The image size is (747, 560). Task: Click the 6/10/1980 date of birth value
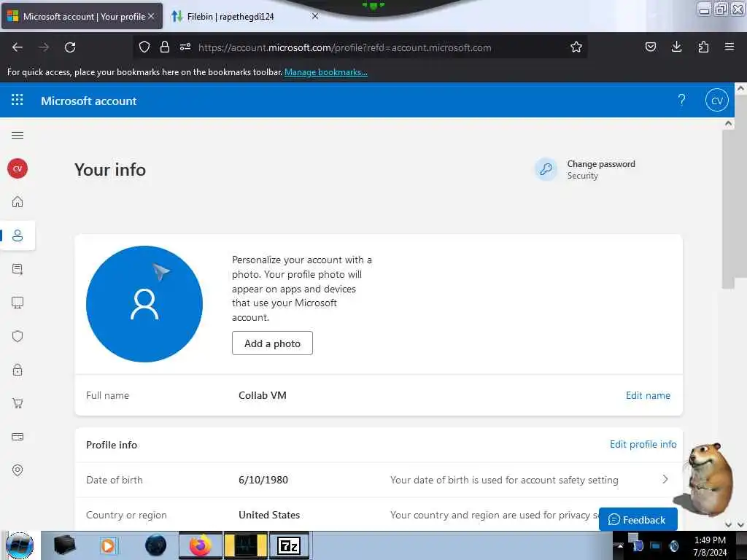263,480
